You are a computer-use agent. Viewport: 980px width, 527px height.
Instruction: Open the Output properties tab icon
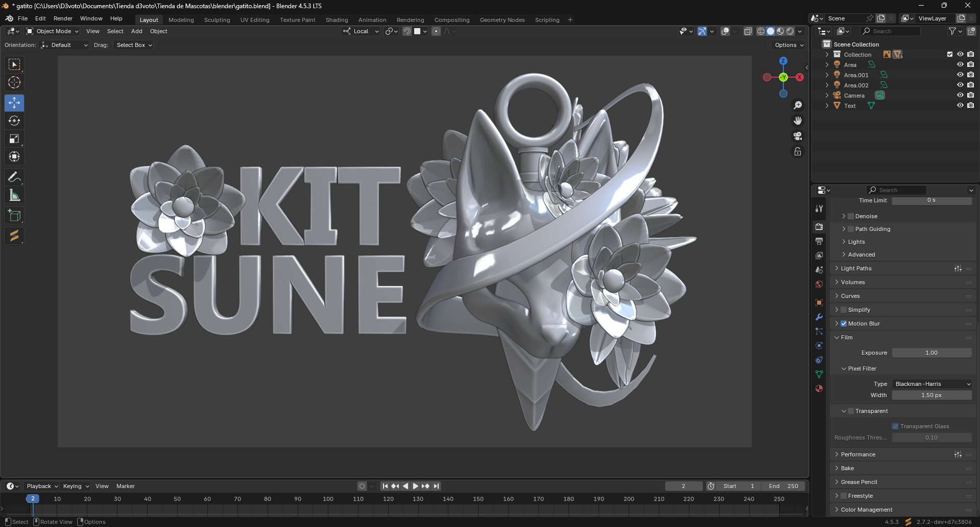(819, 241)
